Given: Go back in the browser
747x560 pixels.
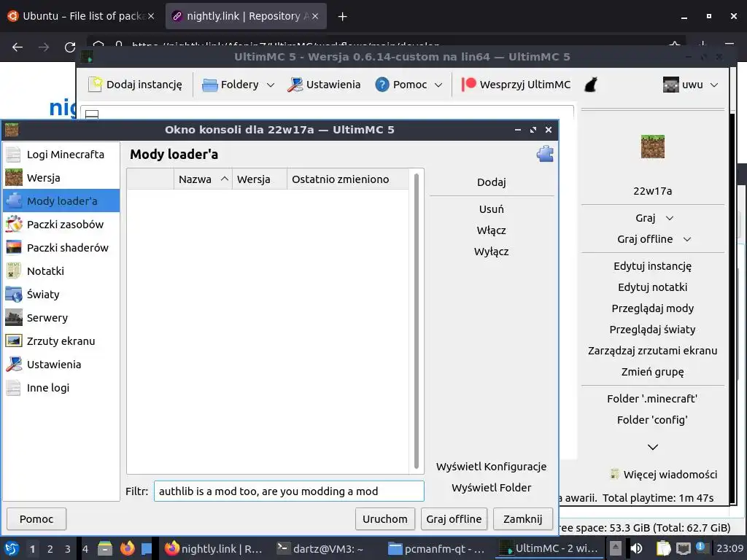Looking at the screenshot, I should [x=18, y=47].
